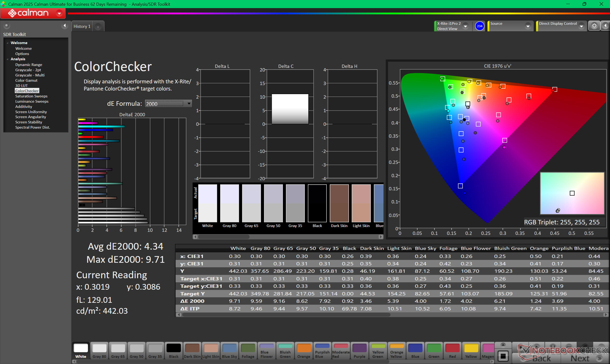Viewport: 610px width, 364px height.
Task: Open the Calman logo menu arrow
Action: (59, 13)
